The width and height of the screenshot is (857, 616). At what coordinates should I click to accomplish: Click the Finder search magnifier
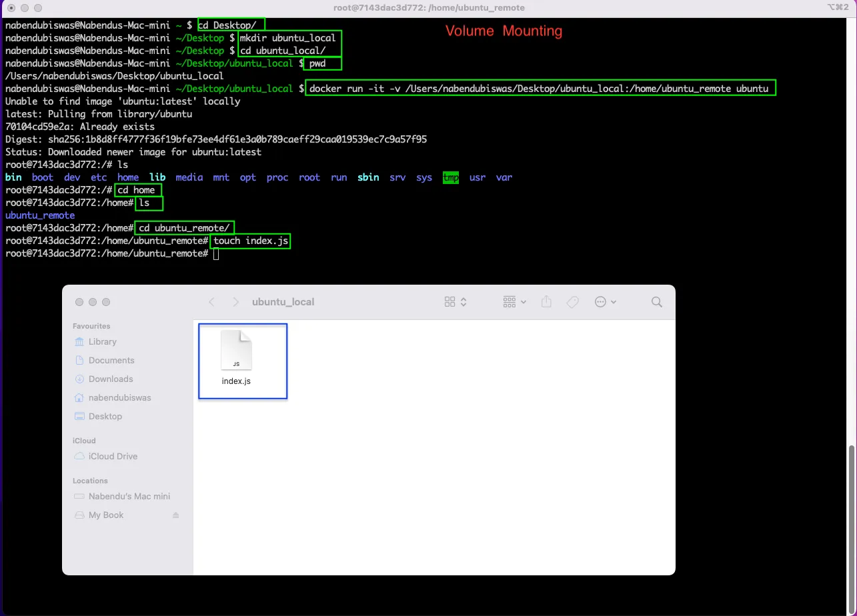point(657,302)
